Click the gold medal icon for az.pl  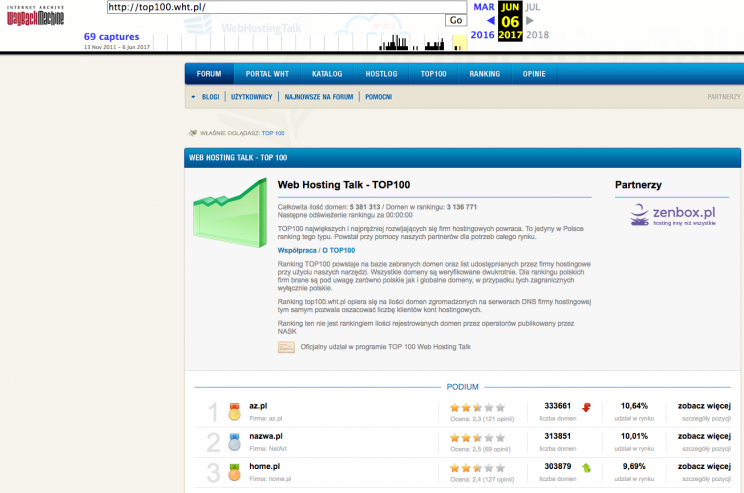[234, 412]
